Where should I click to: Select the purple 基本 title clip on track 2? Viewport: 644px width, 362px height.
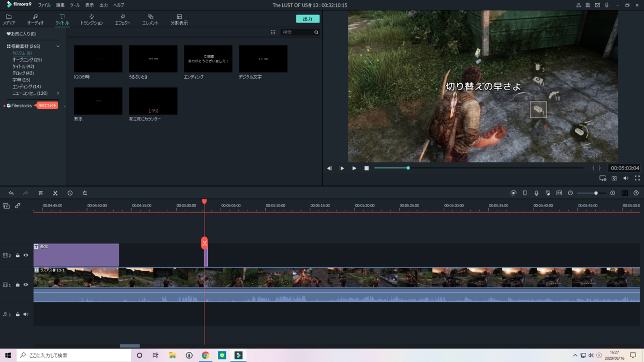point(76,255)
